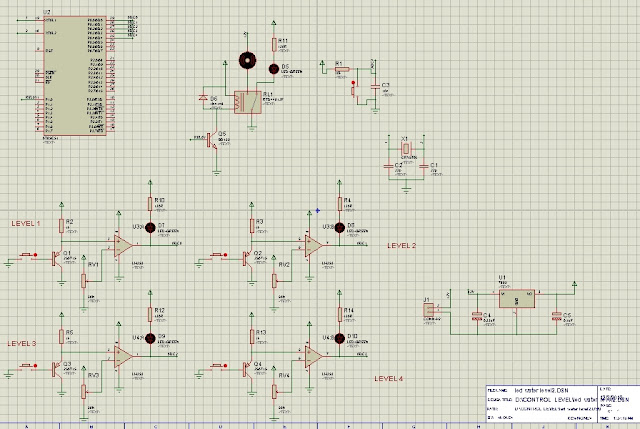The image size is (640, 429).
Task: Click the round buzzer symbol above the relay
Action: [247, 61]
